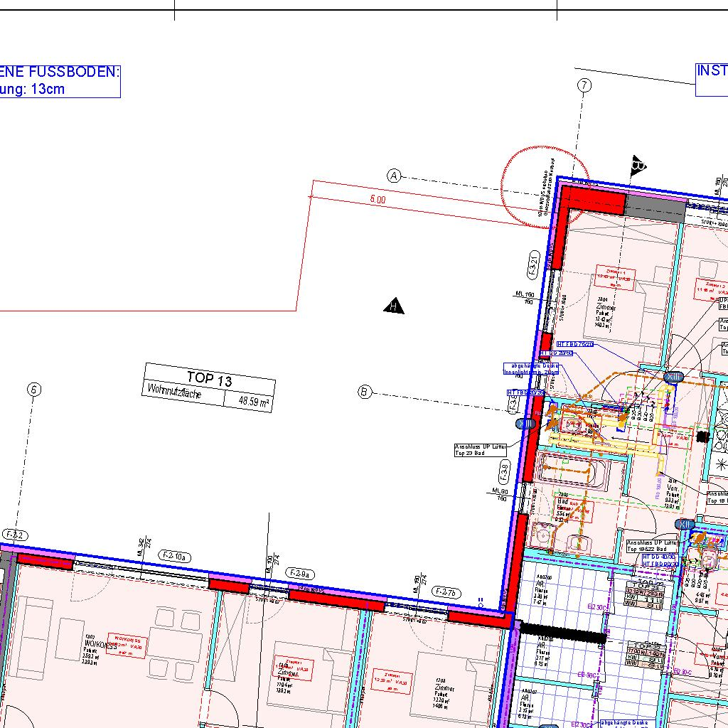The height and width of the screenshot is (728, 728).
Task: Click grid axis bubble B
Action: [x=365, y=392]
